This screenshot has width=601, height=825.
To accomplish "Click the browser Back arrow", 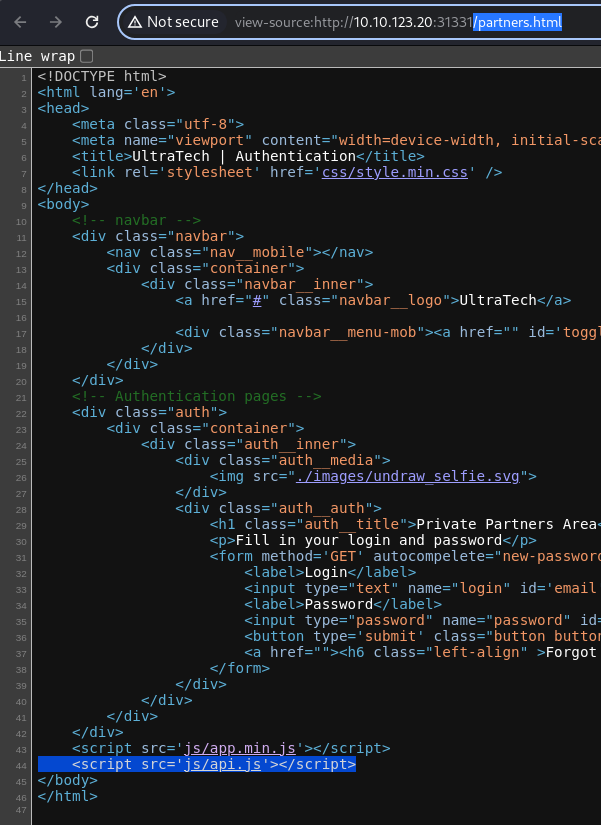I will pyautogui.click(x=20, y=22).
